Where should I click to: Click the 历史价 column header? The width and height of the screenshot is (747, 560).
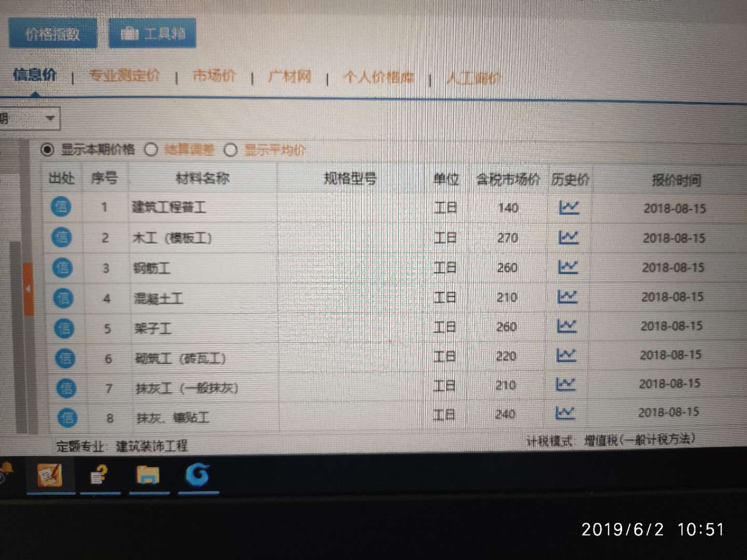(x=570, y=179)
